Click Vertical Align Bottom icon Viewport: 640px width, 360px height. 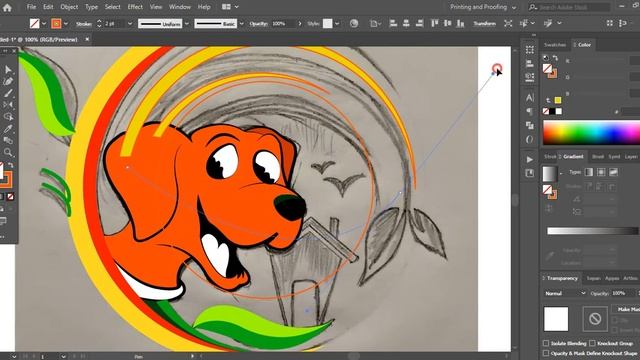point(460,24)
